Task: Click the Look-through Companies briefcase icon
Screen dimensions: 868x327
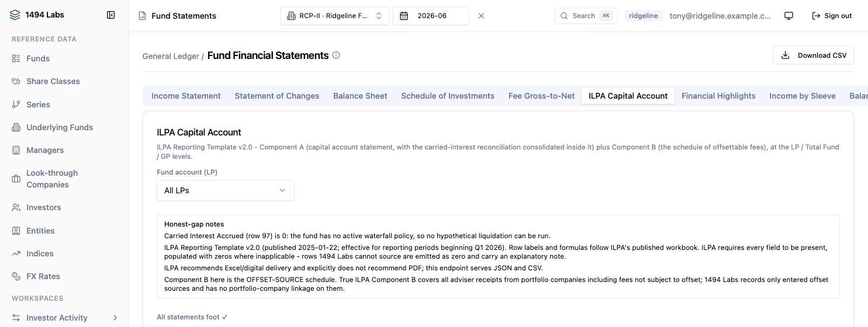Action: 16,179
